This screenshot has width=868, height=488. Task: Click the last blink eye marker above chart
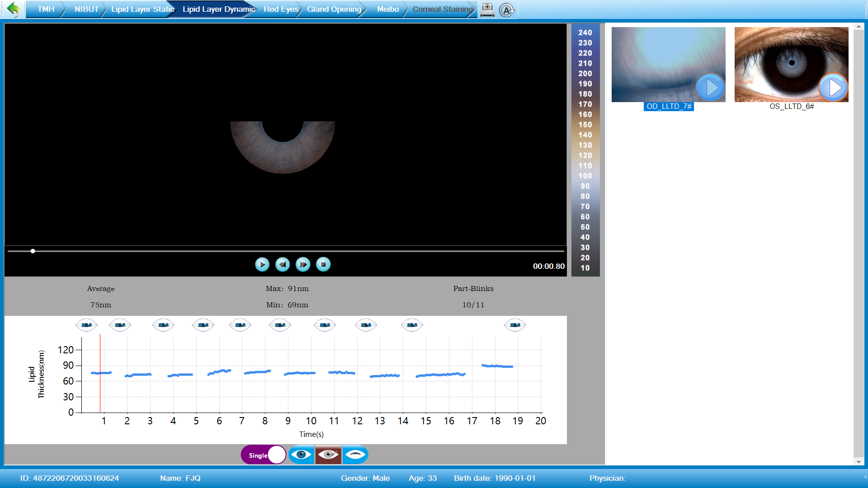point(515,325)
